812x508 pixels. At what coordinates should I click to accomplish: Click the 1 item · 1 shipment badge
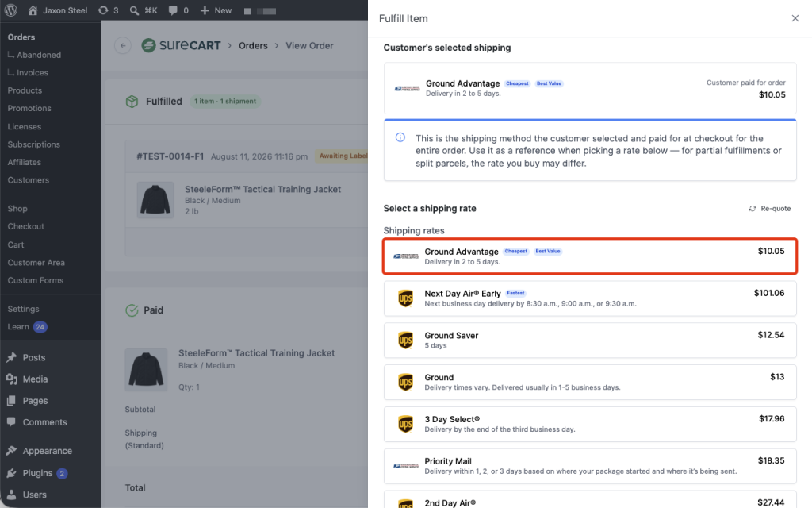(225, 101)
